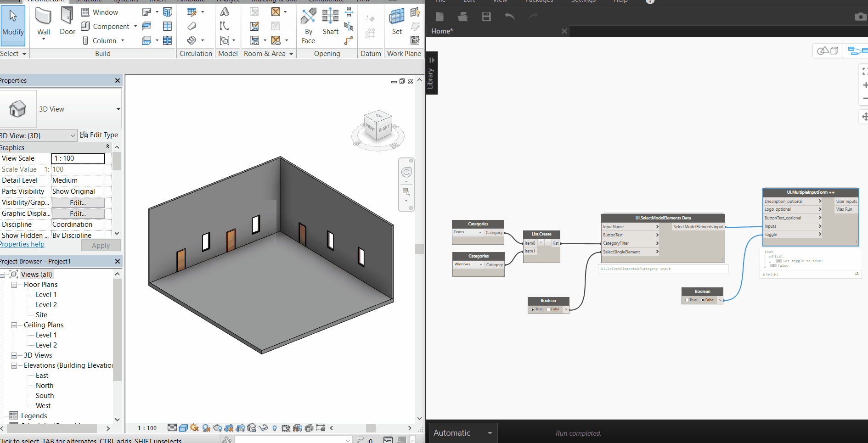Image resolution: width=868 pixels, height=443 pixels.
Task: Select True on the right Boolean node
Action: [x=687, y=300]
